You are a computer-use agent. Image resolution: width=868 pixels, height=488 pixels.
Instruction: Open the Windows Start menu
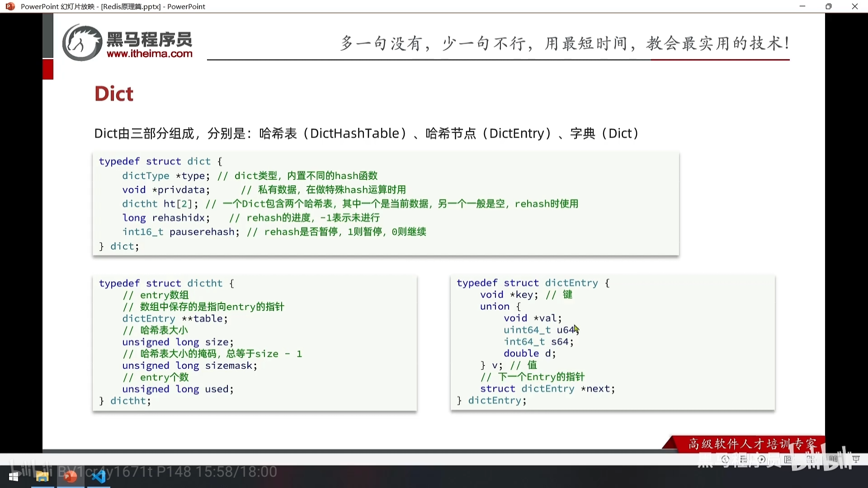point(14,477)
